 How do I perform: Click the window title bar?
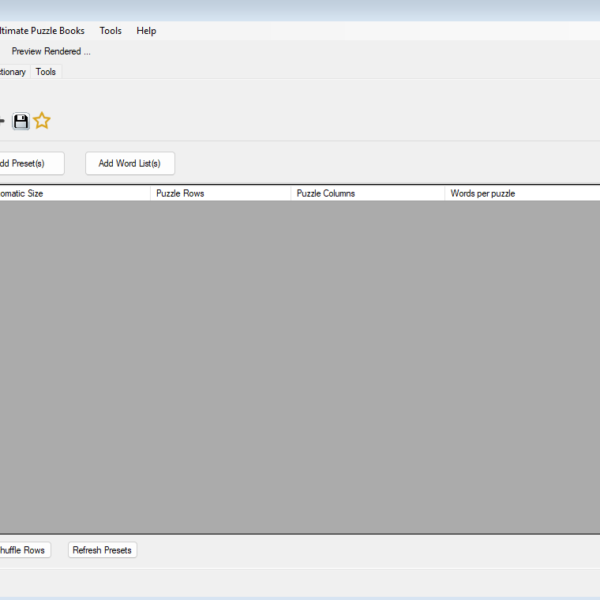[300, 10]
